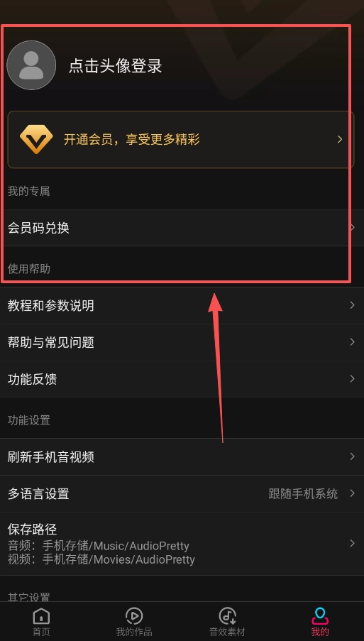Click the arrow beside 教程和参数说明
This screenshot has width=364, height=641.
pyautogui.click(x=352, y=305)
